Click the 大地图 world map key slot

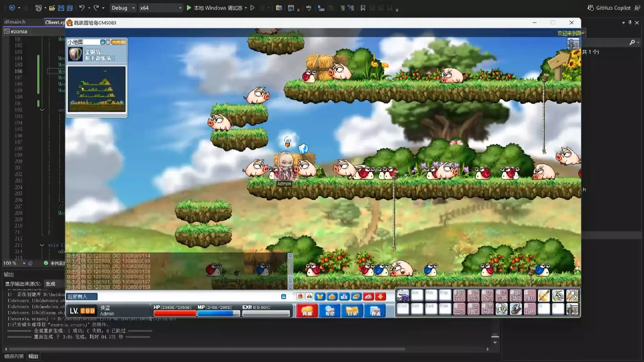point(473,309)
